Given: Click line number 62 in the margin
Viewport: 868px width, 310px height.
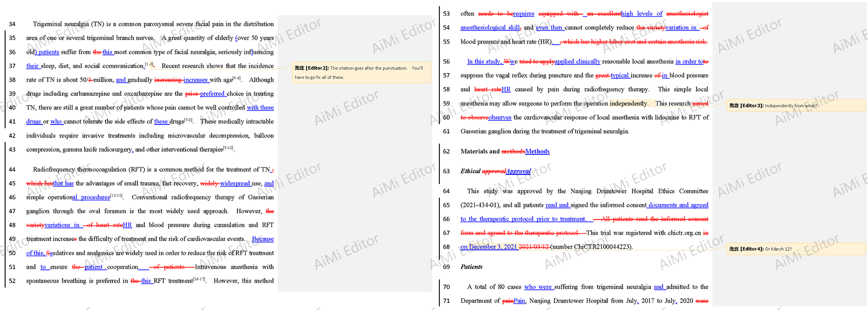Looking at the screenshot, I should point(446,151).
